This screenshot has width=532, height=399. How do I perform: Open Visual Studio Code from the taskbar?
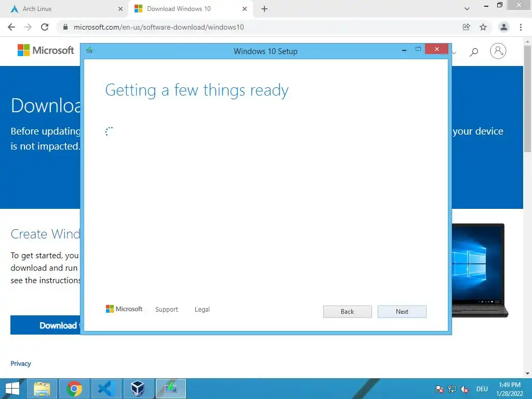pyautogui.click(x=106, y=389)
